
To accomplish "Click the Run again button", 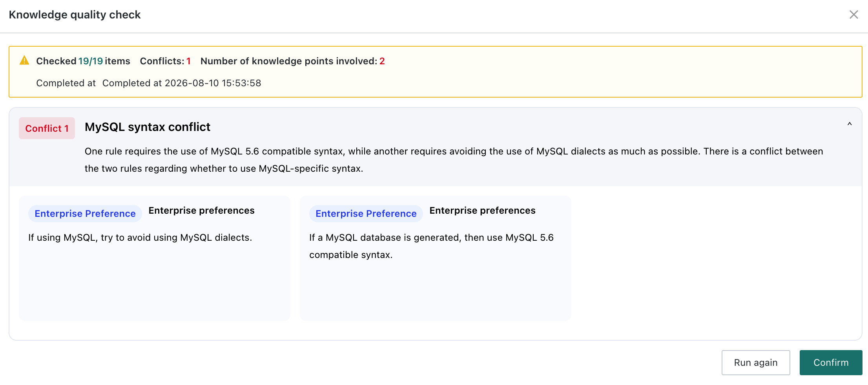I will click(x=756, y=363).
